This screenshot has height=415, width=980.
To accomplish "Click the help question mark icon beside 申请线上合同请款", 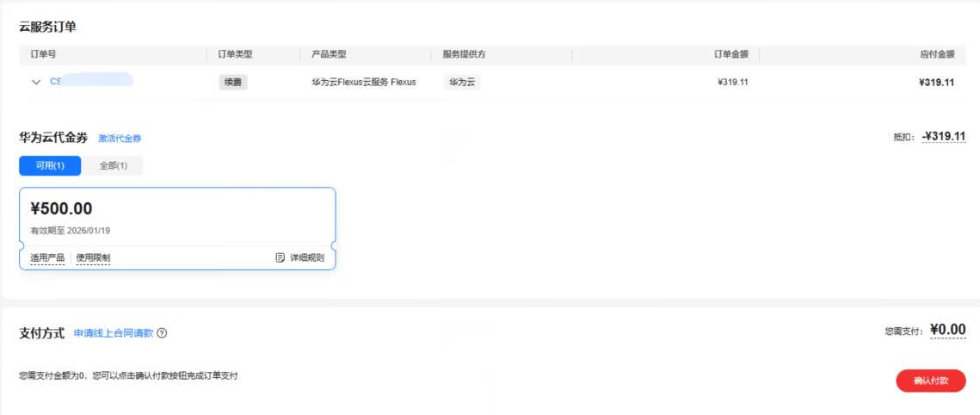I will 162,333.
